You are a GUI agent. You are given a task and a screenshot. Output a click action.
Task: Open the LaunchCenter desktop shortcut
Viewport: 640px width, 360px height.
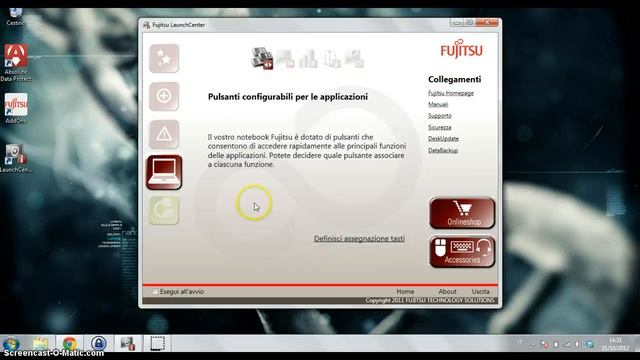click(x=16, y=158)
